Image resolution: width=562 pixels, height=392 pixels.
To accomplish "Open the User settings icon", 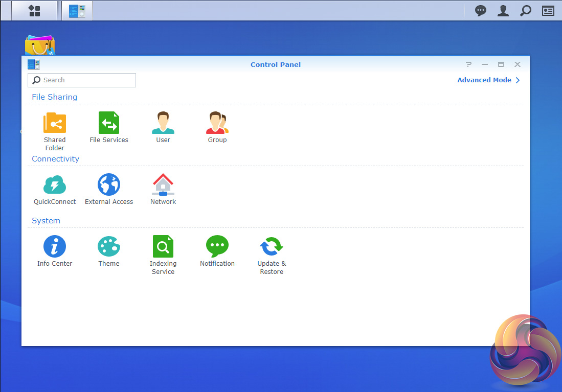I will (163, 127).
